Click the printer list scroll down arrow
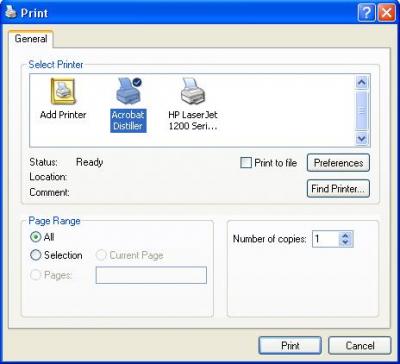Viewport: 400px width, 364px height. (362, 138)
